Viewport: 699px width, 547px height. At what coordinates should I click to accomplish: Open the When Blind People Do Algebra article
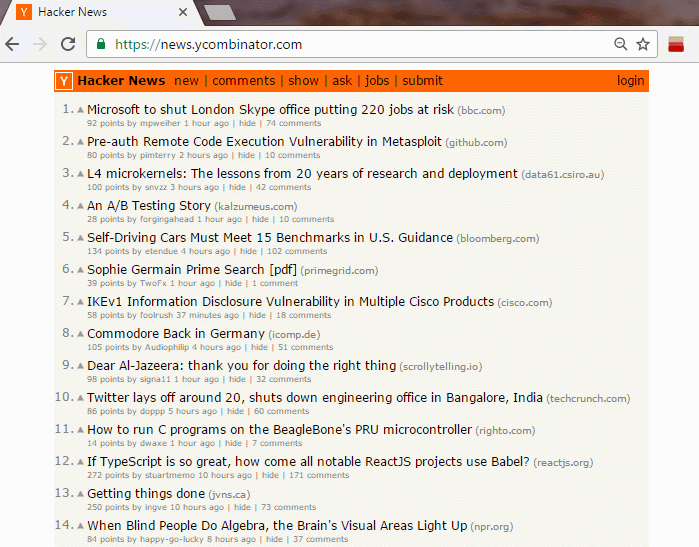(277, 526)
